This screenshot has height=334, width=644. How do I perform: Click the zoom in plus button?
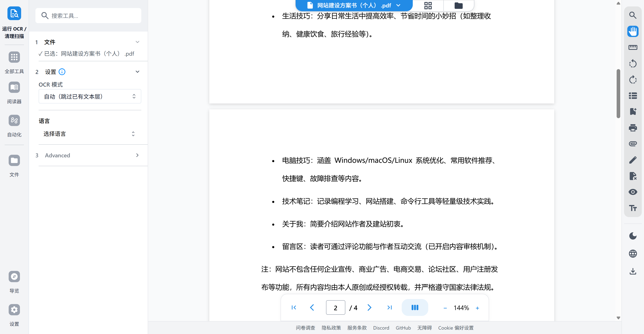477,308
